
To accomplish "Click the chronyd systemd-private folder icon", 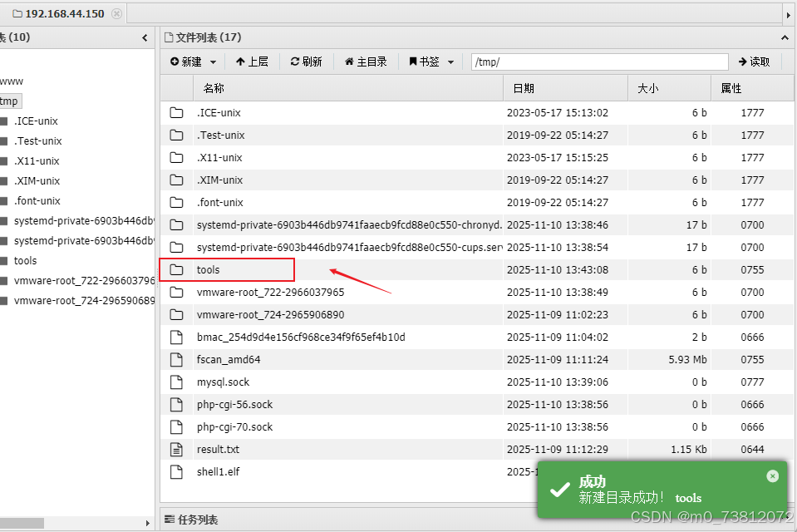I will 176,224.
